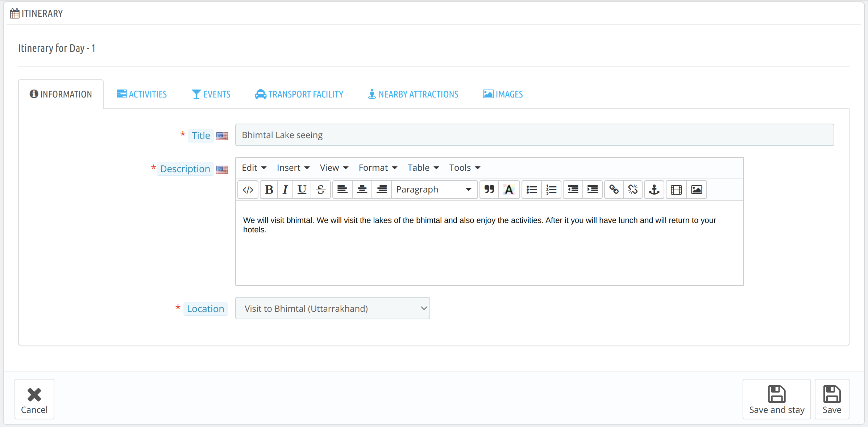Switch to the Images tab
This screenshot has width=868, height=427.
point(503,94)
